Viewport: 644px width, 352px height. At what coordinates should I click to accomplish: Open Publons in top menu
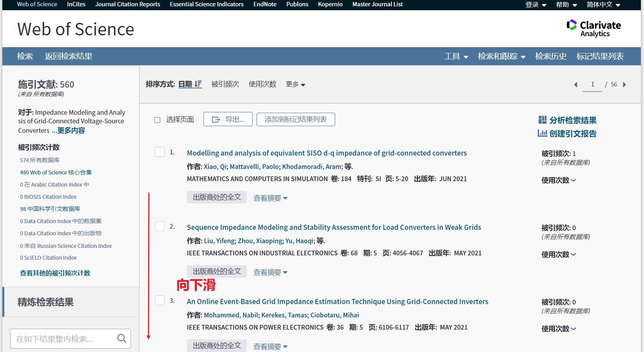click(x=297, y=4)
